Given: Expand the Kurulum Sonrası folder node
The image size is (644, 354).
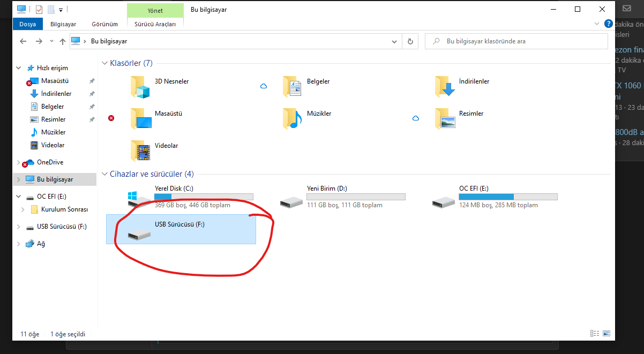Looking at the screenshot, I should [x=23, y=209].
